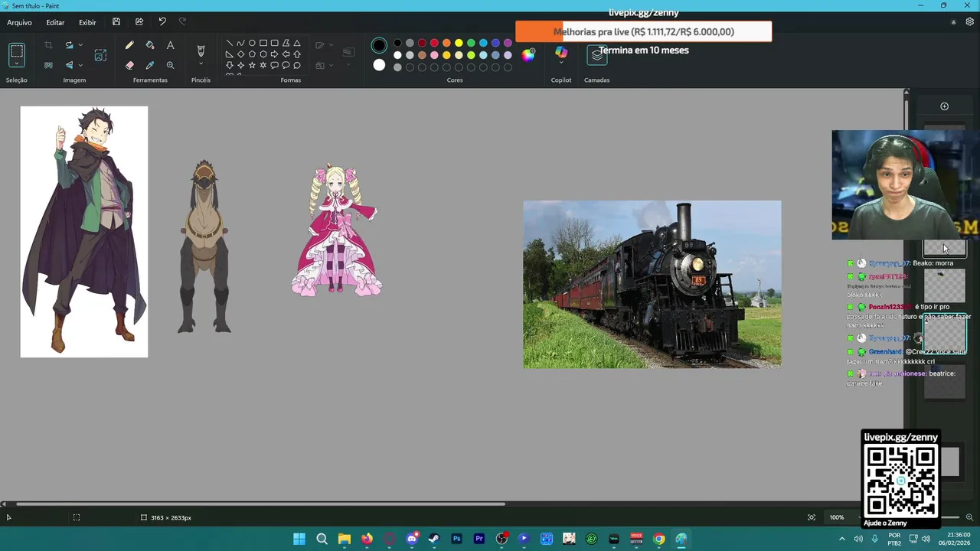This screenshot has width=980, height=551.
Task: Click the rotate image icon
Action: (x=69, y=45)
